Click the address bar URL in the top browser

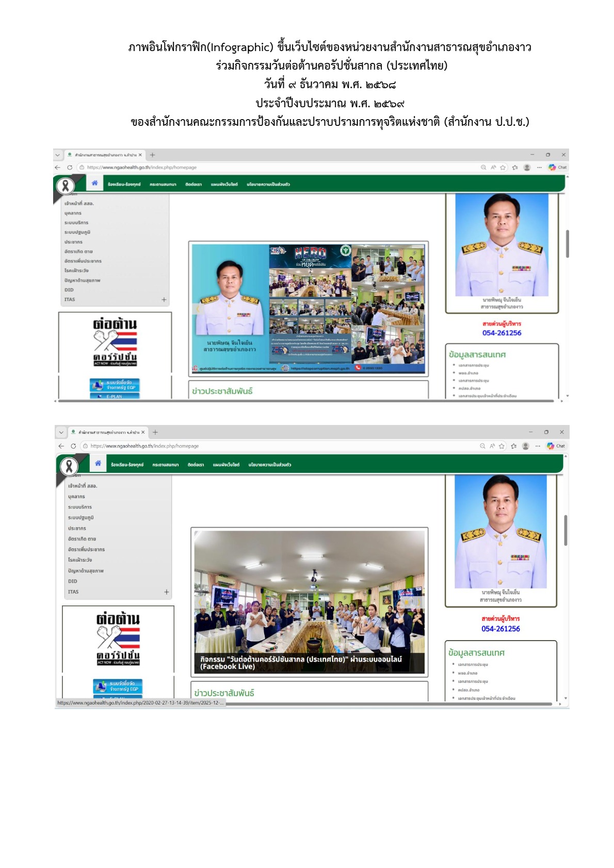coord(142,168)
